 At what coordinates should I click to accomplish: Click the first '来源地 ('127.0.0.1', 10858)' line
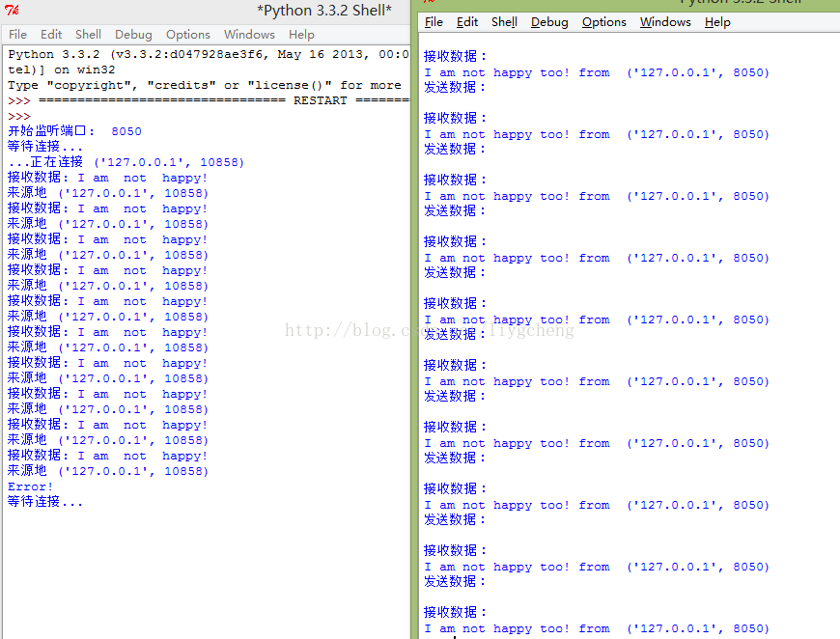point(108,193)
